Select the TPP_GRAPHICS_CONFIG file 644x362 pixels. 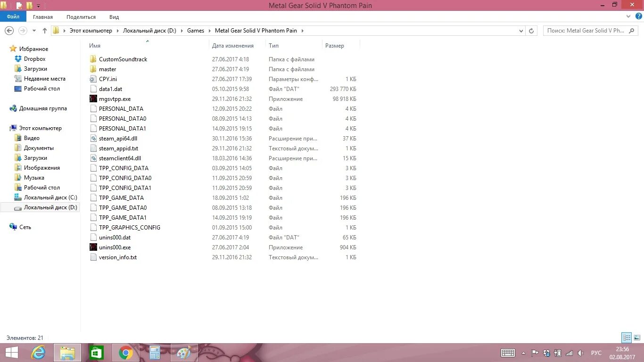130,228
